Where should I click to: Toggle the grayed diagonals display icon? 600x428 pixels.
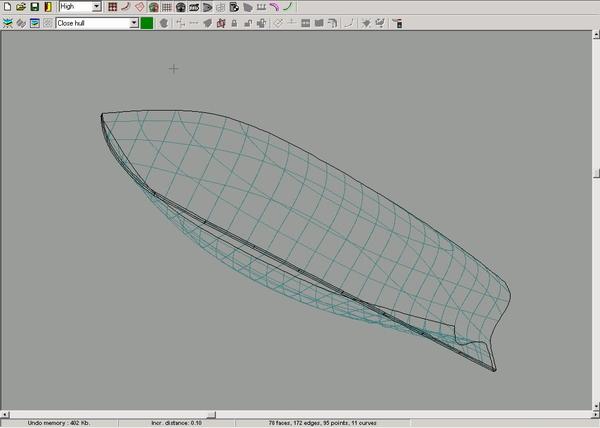pyautogui.click(x=221, y=7)
